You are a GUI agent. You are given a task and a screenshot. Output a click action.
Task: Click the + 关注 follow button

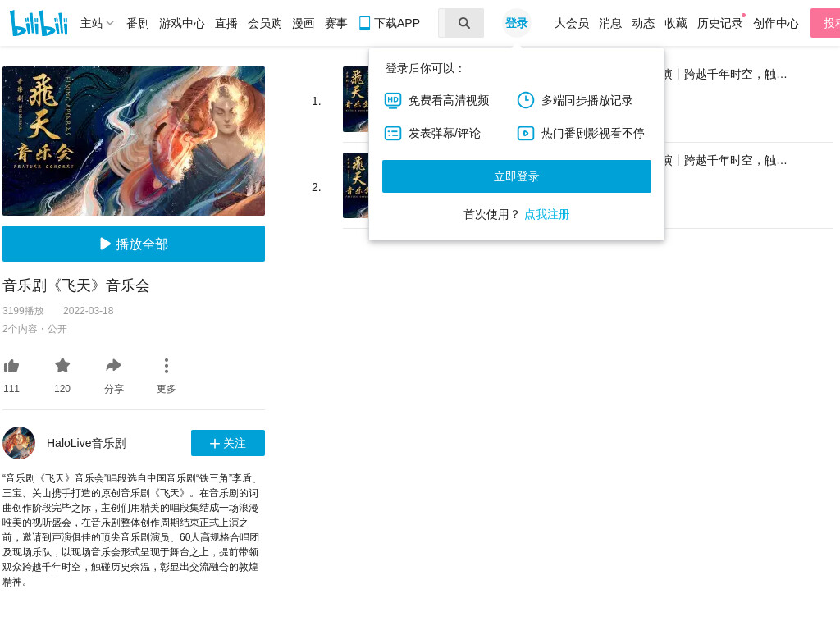point(228,443)
